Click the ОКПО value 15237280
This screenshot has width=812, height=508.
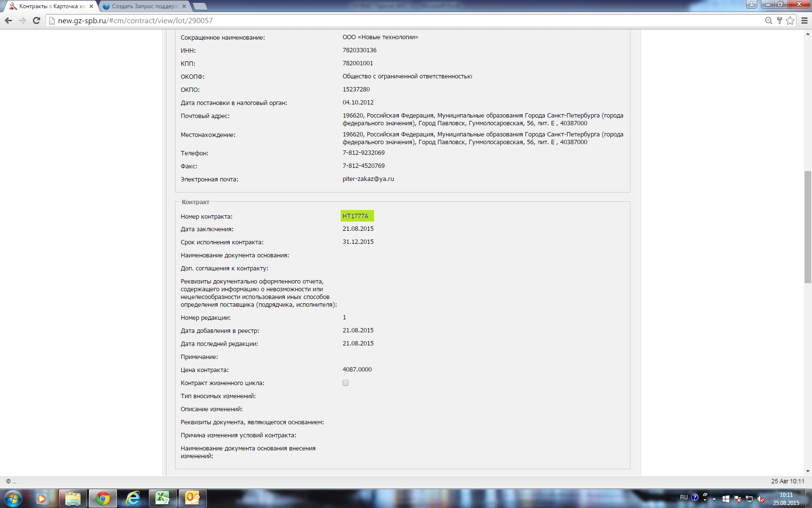pos(356,90)
